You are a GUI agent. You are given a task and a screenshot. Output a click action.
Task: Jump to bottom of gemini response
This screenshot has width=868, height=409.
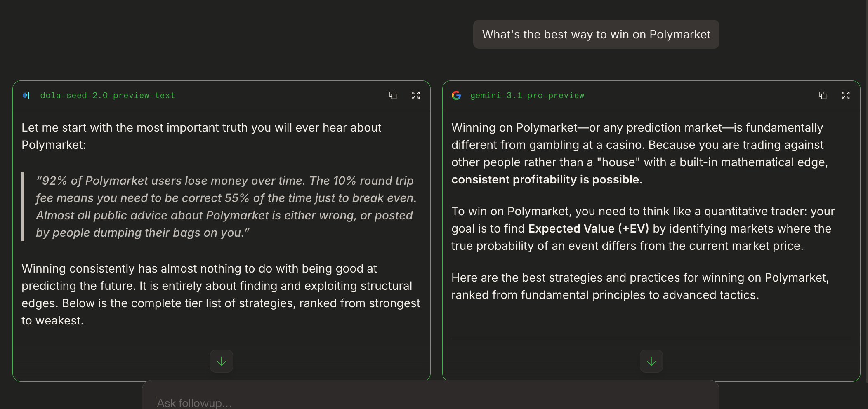click(651, 361)
